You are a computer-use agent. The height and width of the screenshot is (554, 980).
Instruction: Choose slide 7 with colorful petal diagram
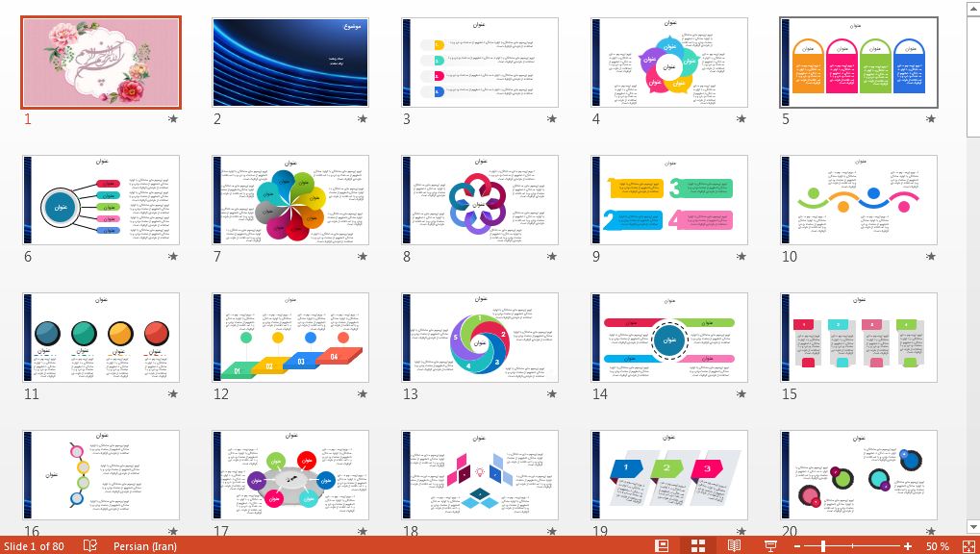pyautogui.click(x=289, y=200)
